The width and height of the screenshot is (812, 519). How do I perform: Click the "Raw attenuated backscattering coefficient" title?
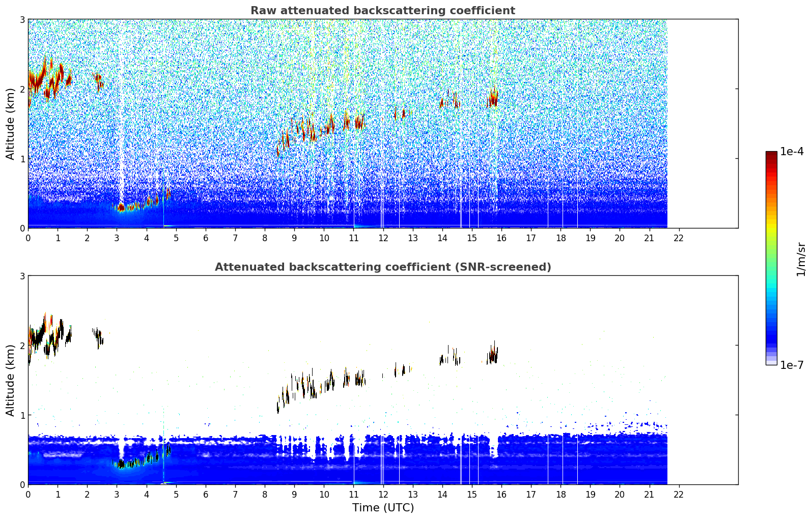pyautogui.click(x=383, y=11)
